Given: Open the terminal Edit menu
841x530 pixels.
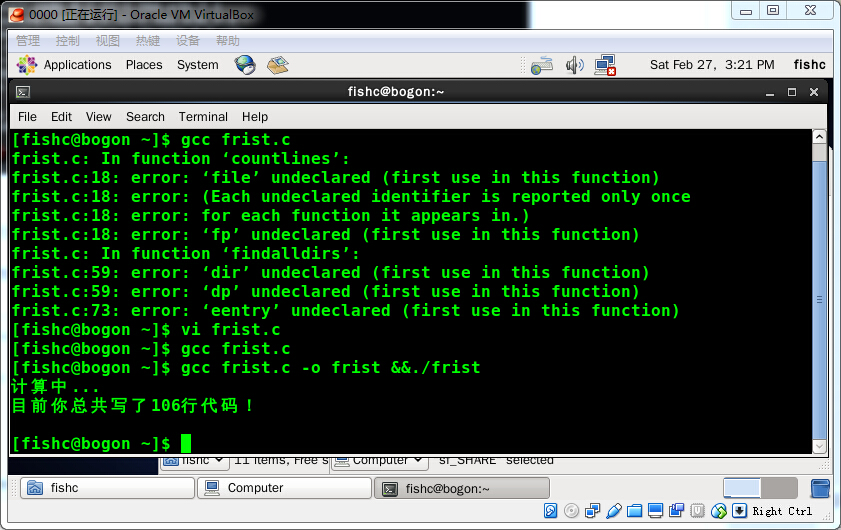Looking at the screenshot, I should [61, 117].
